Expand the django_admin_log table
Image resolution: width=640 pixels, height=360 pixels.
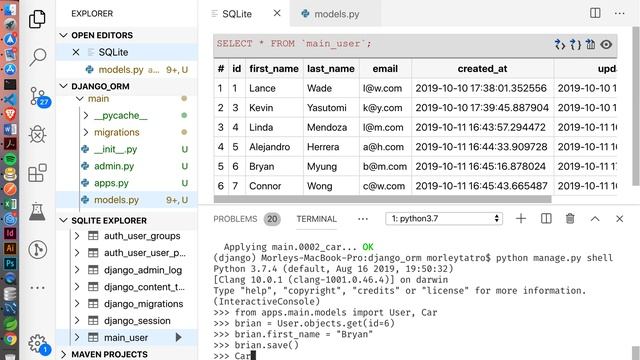[77, 270]
